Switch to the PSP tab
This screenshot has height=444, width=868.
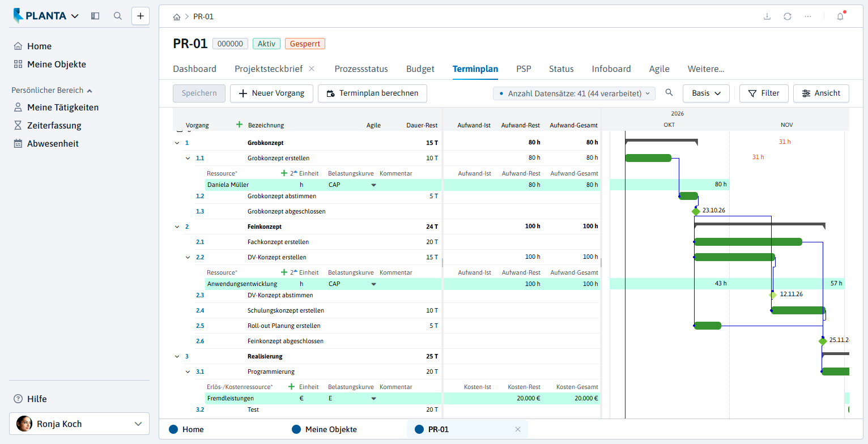[524, 69]
